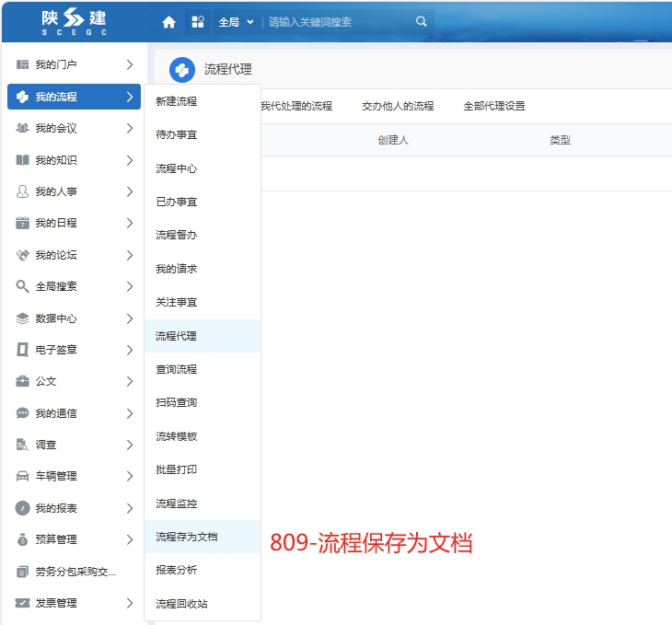This screenshot has height=625, width=672.
Task: Click the 电子签章 sidebar icon
Action: (x=23, y=350)
